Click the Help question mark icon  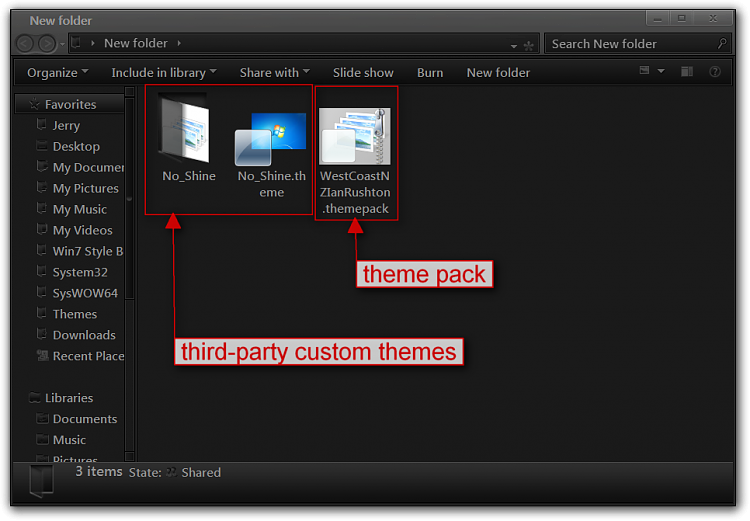pyautogui.click(x=715, y=72)
